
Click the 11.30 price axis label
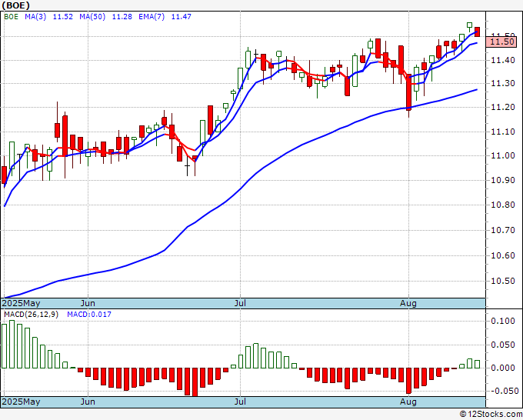503,83
